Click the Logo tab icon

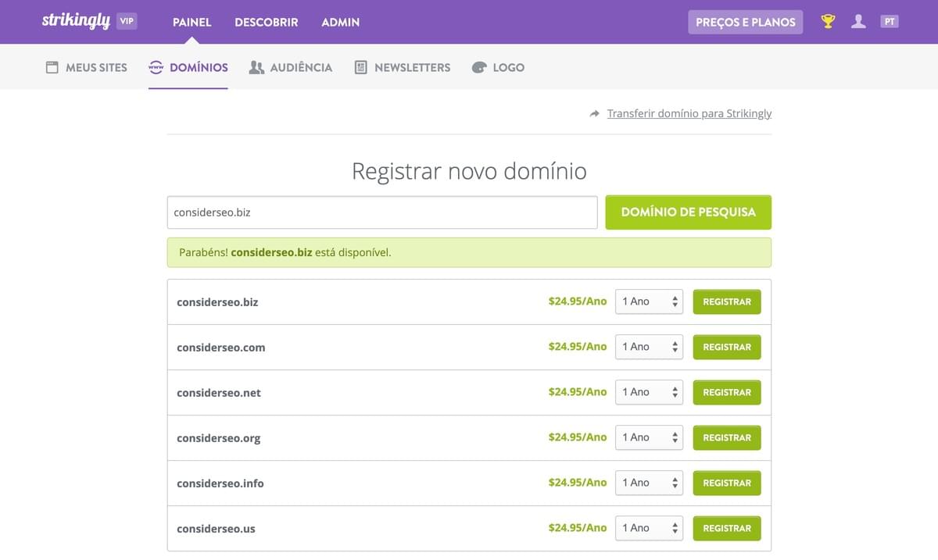[x=479, y=68]
